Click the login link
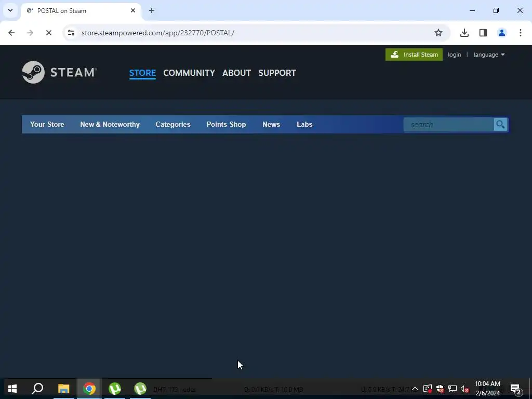 454,55
